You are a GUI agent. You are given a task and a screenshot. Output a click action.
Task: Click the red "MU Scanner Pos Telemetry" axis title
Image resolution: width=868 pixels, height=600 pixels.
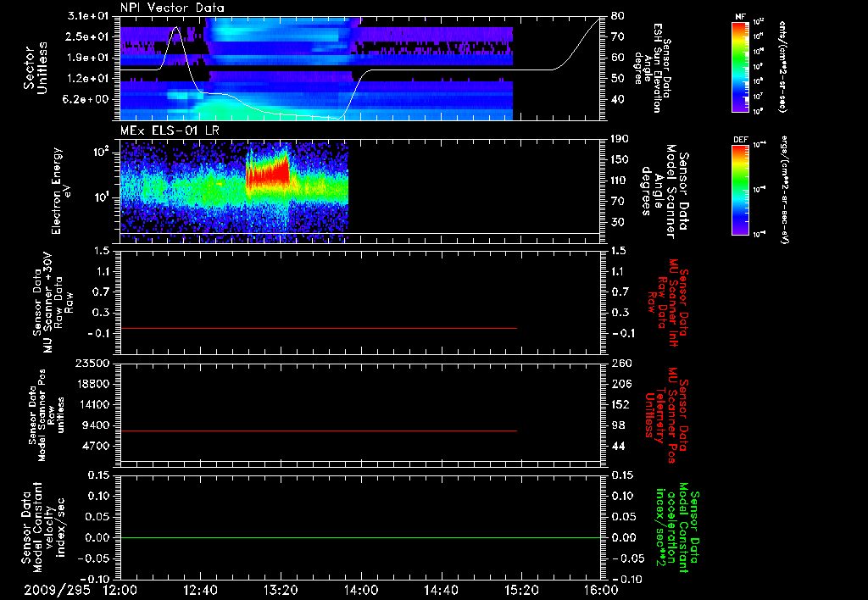coord(666,415)
